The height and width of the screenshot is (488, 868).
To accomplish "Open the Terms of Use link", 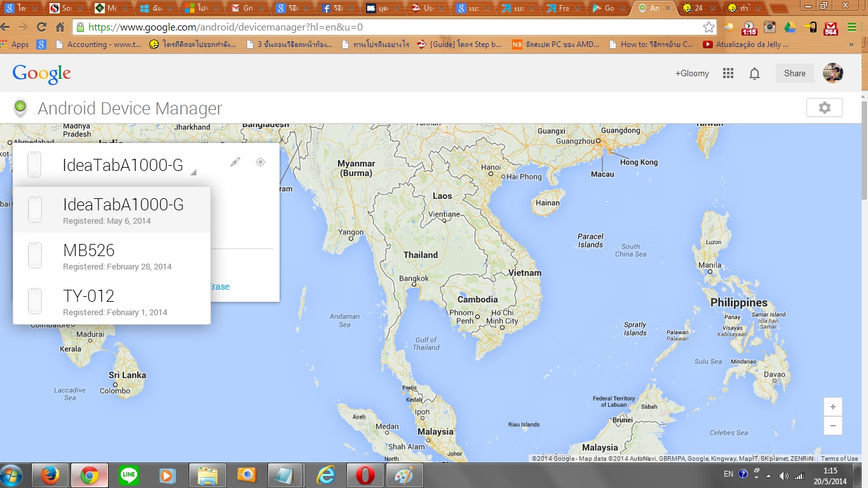I will [x=839, y=458].
